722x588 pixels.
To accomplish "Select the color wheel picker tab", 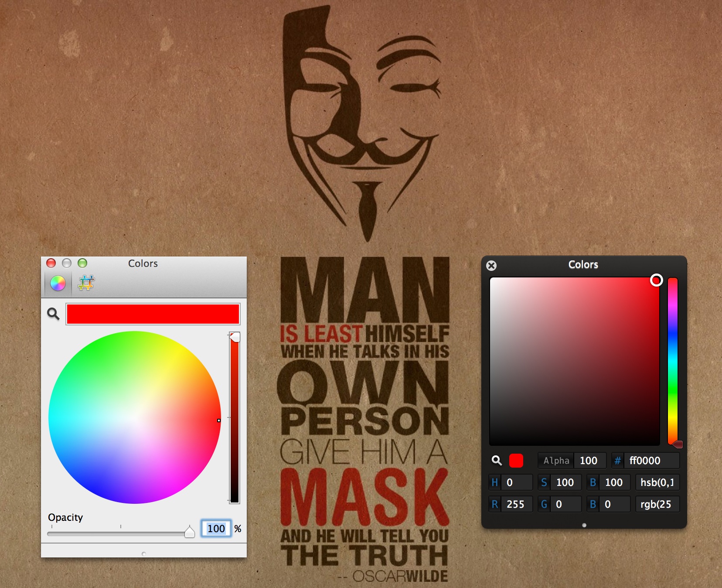I will [x=58, y=283].
